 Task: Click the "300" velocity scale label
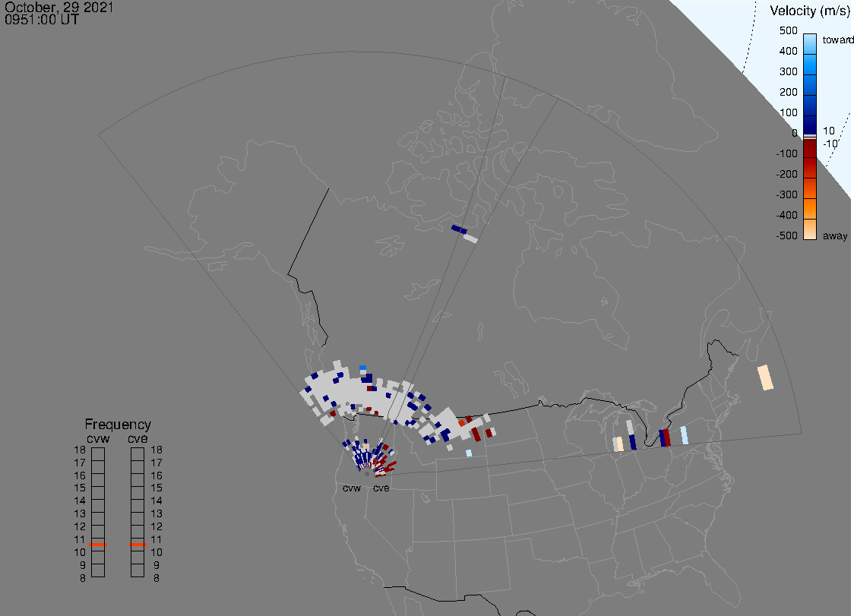click(788, 72)
